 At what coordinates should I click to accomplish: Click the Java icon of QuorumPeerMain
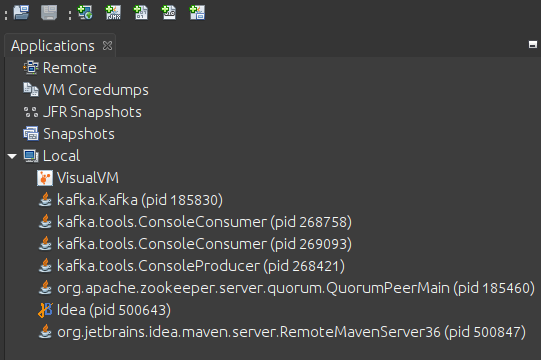click(45, 288)
